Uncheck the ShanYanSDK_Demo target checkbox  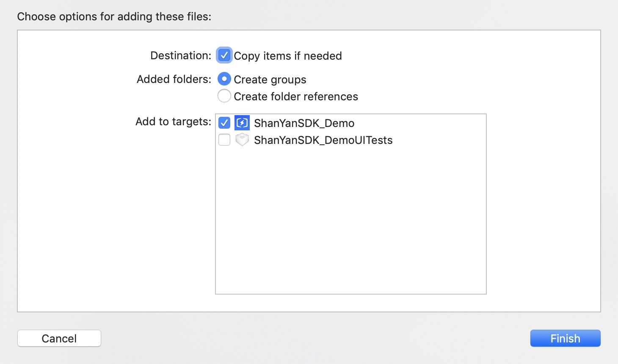224,123
